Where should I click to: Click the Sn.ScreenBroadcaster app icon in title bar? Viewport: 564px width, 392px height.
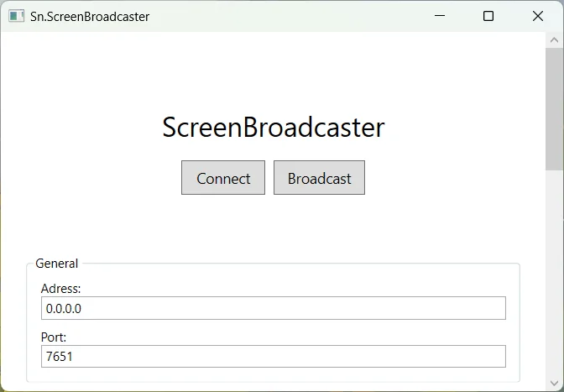16,16
